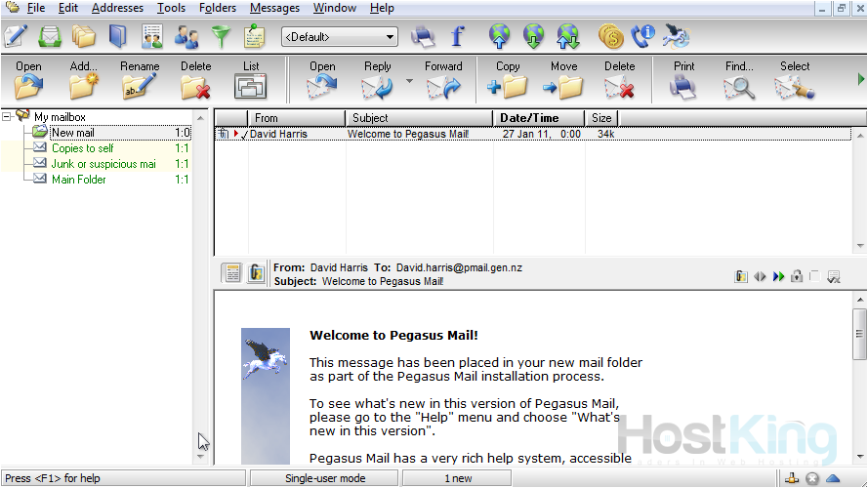Open the Messages menu
The height and width of the screenshot is (488, 868).
coord(274,8)
